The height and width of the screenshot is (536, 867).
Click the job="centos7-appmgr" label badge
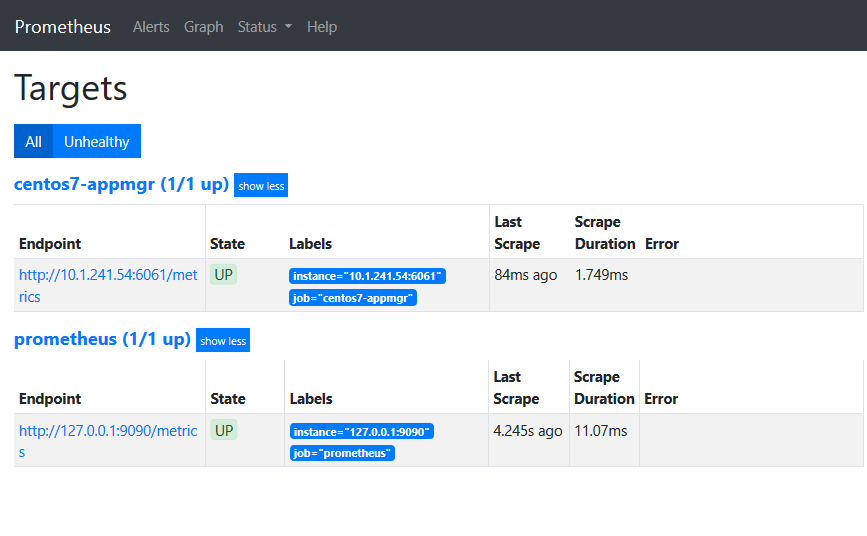coord(353,298)
